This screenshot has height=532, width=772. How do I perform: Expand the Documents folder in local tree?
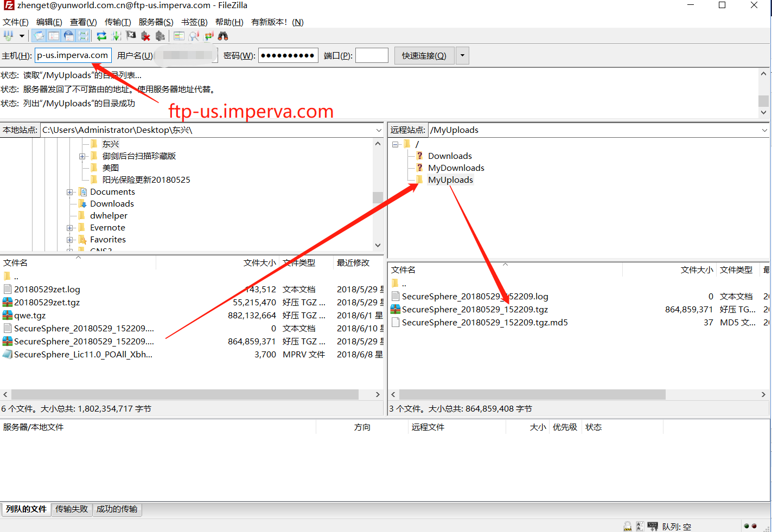click(x=69, y=192)
